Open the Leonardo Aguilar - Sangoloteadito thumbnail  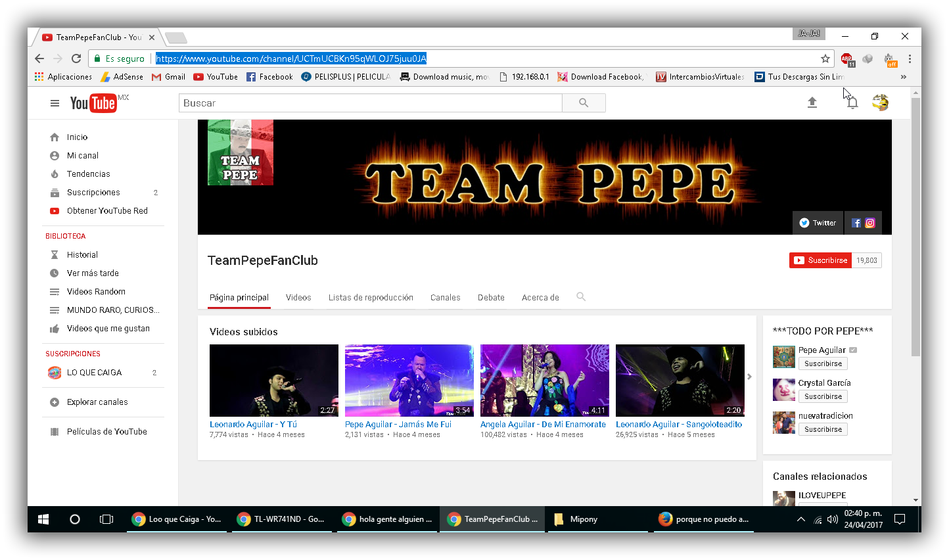(680, 381)
